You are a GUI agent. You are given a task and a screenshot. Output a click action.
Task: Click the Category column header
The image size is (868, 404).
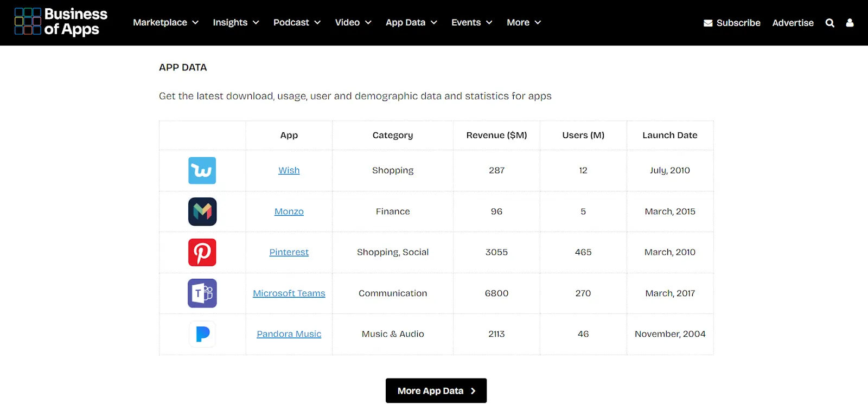pos(393,136)
